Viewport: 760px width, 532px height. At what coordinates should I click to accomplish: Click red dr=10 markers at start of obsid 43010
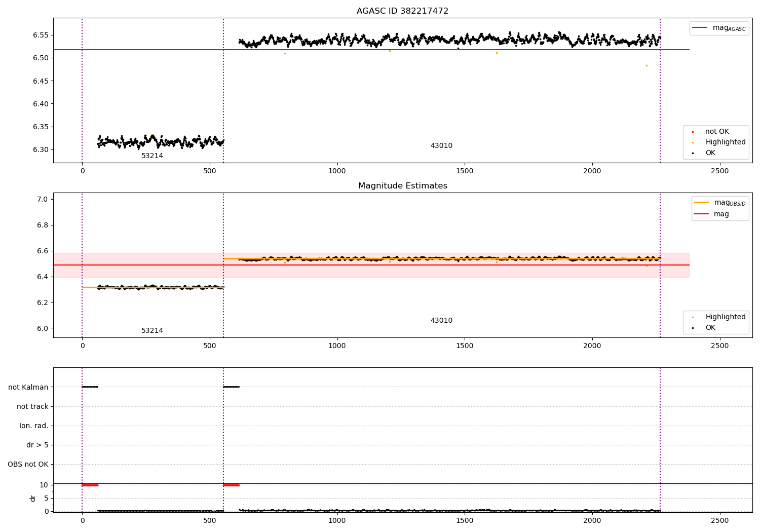(x=231, y=485)
